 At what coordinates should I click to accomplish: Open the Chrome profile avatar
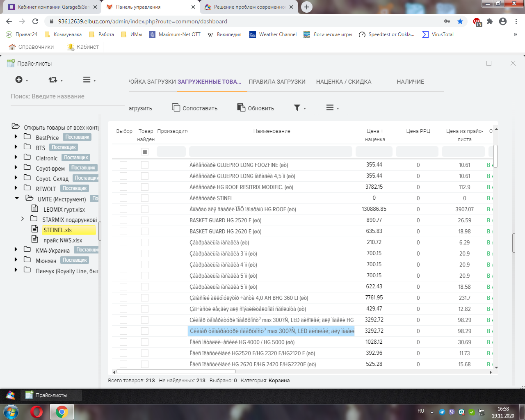coord(503,21)
